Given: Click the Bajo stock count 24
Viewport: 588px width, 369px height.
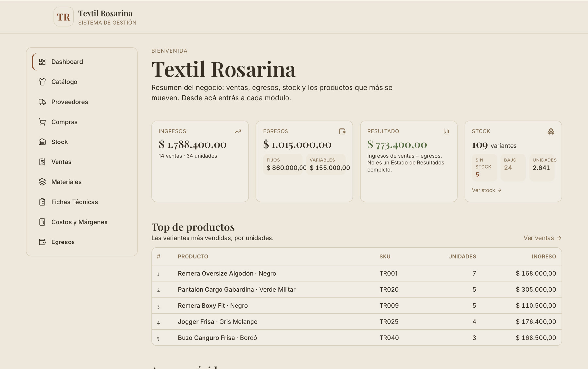Looking at the screenshot, I should 513,168.
